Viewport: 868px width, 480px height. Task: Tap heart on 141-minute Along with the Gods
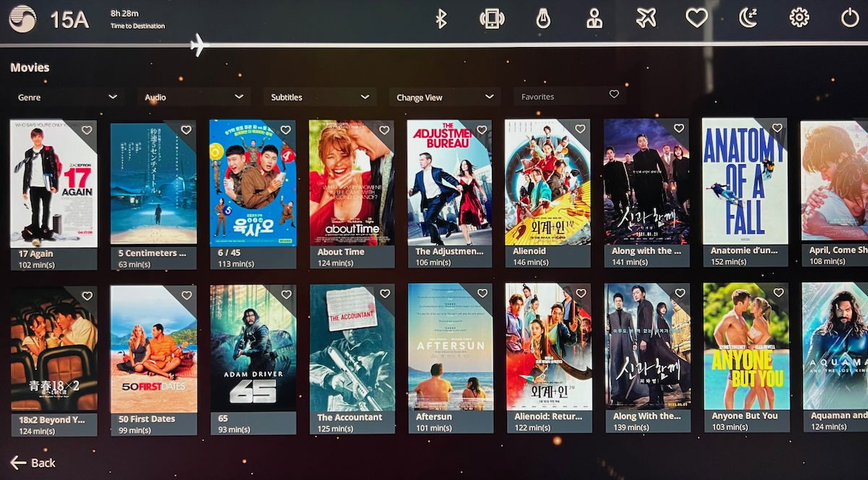(x=678, y=128)
